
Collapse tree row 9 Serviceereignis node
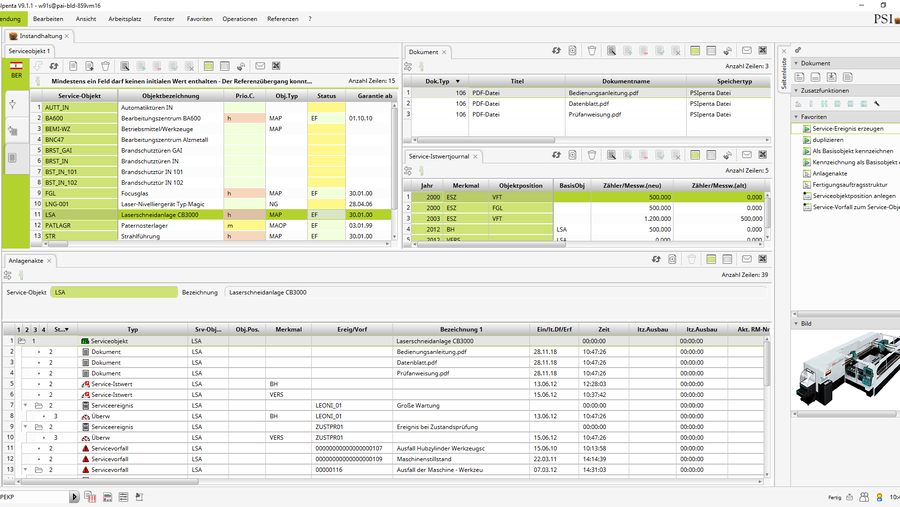[26, 427]
